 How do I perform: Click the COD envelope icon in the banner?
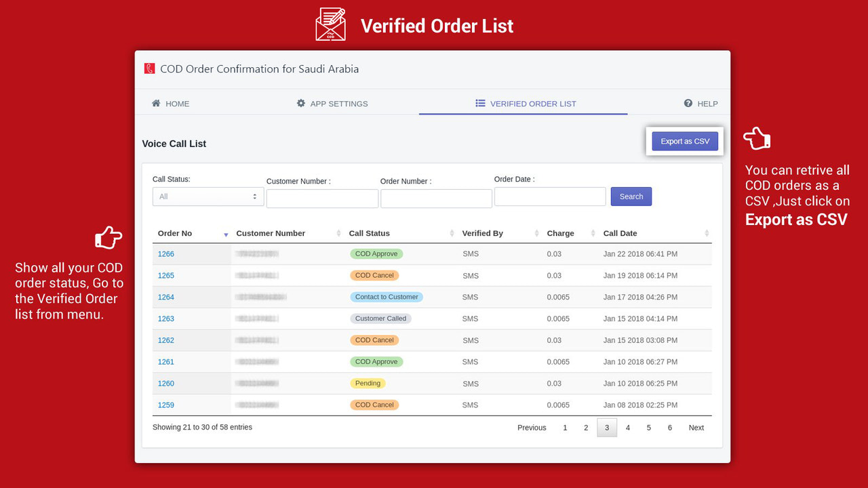330,24
